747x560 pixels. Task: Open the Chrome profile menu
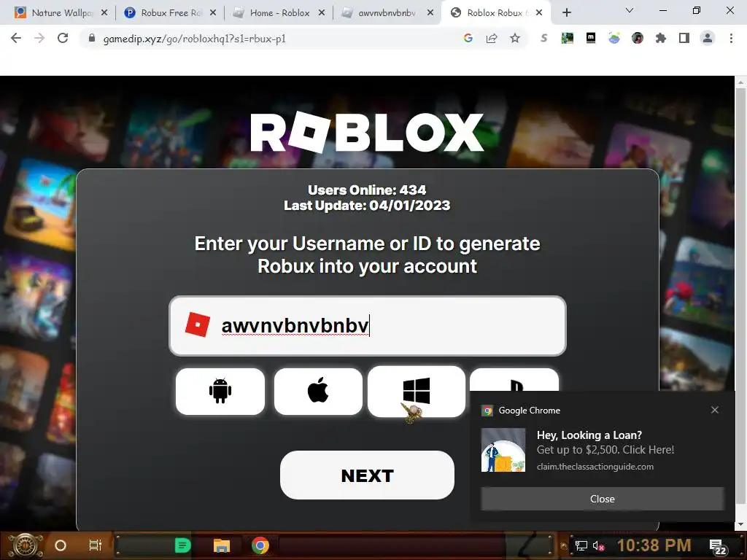click(708, 38)
